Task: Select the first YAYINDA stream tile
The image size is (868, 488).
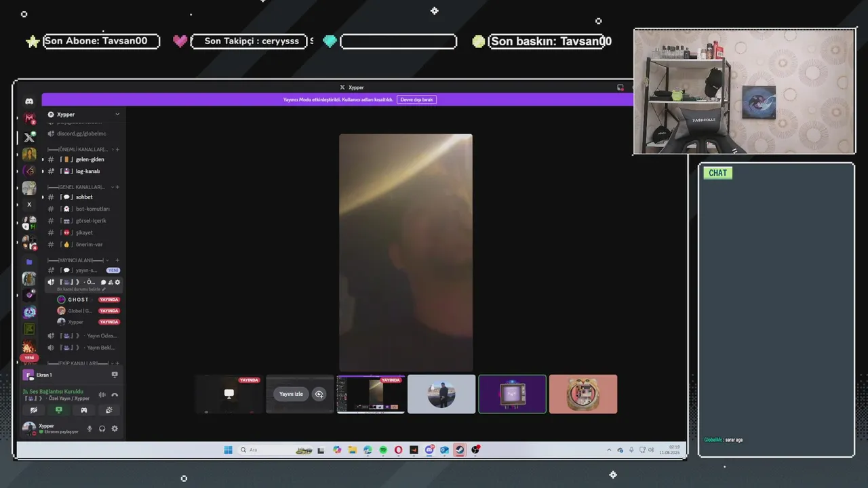Action: [229, 394]
